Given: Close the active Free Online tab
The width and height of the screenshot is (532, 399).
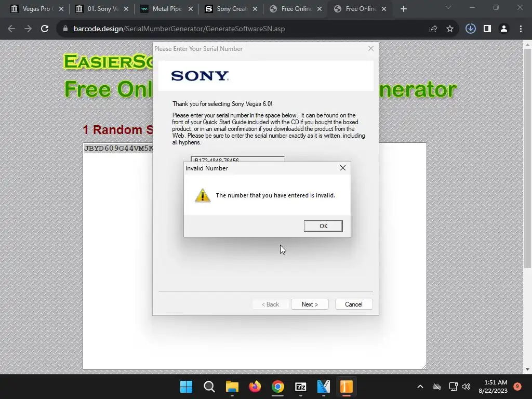Looking at the screenshot, I should click(x=384, y=9).
